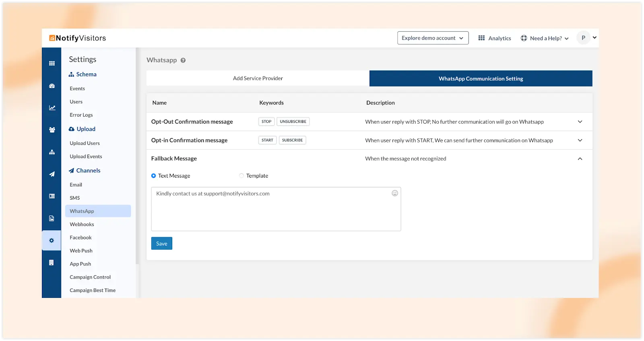Expand the Opt-in Confirmation message row
This screenshot has height=341, width=644.
coord(580,141)
